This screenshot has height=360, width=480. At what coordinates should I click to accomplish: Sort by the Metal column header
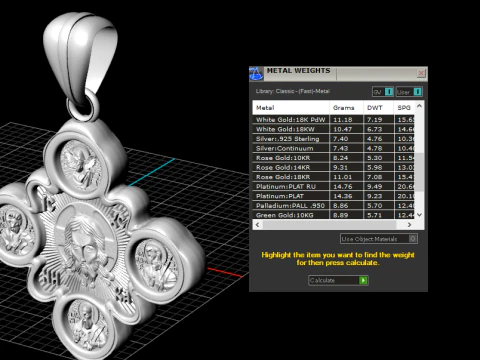click(x=291, y=108)
